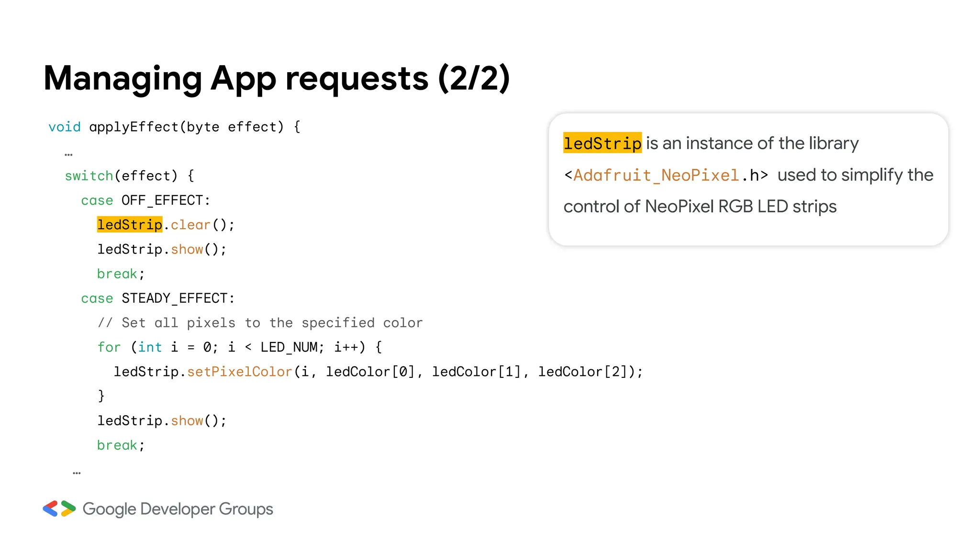
Task: Click the comment about setting all pixels
Action: click(260, 323)
